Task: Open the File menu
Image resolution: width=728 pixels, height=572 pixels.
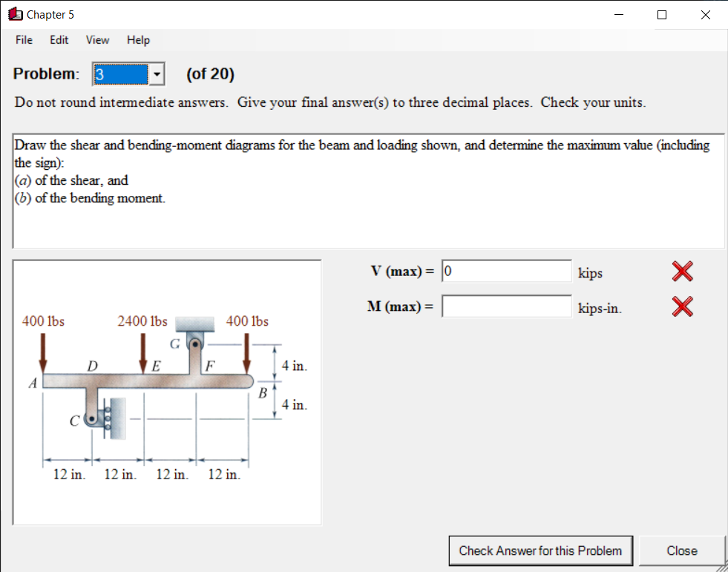Action: (x=23, y=40)
